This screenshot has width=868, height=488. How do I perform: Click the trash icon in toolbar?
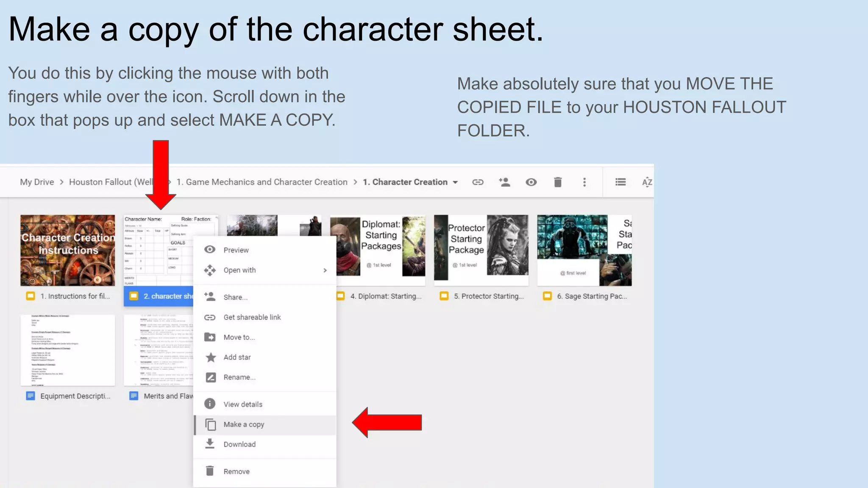click(x=558, y=182)
